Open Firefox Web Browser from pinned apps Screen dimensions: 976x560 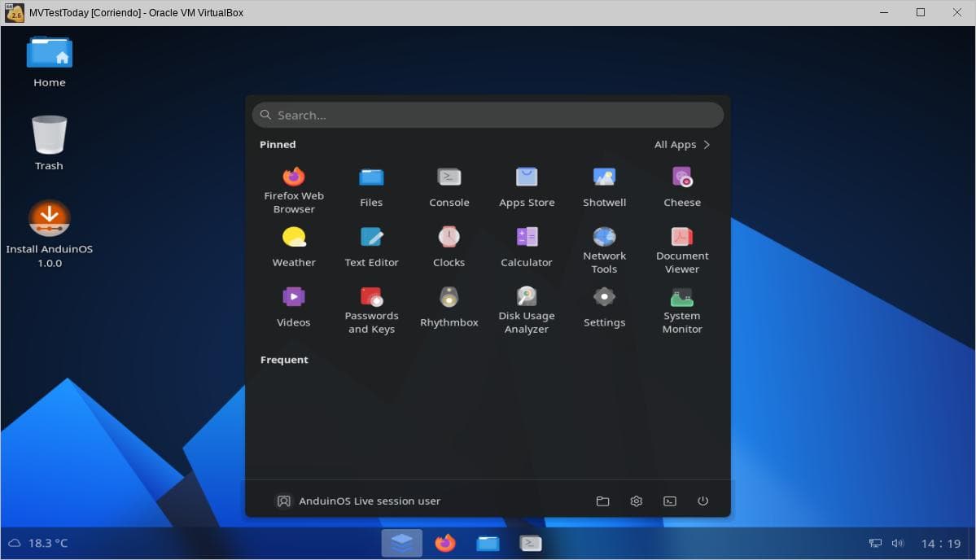[x=294, y=190]
